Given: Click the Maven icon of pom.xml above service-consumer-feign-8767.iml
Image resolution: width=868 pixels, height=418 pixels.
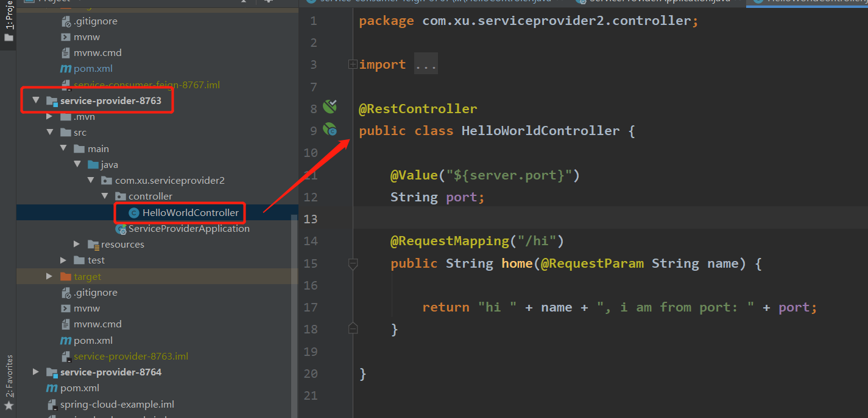Looking at the screenshot, I should tap(65, 69).
